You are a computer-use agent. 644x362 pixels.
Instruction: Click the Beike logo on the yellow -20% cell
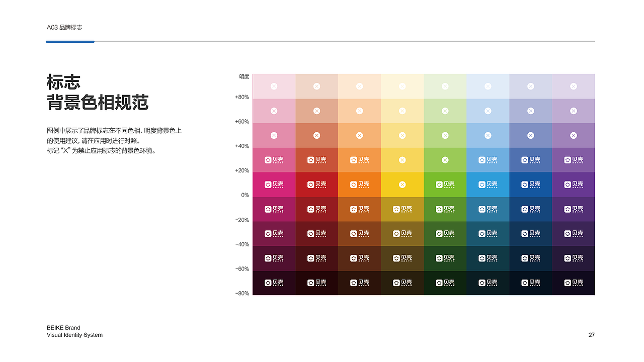(403, 209)
